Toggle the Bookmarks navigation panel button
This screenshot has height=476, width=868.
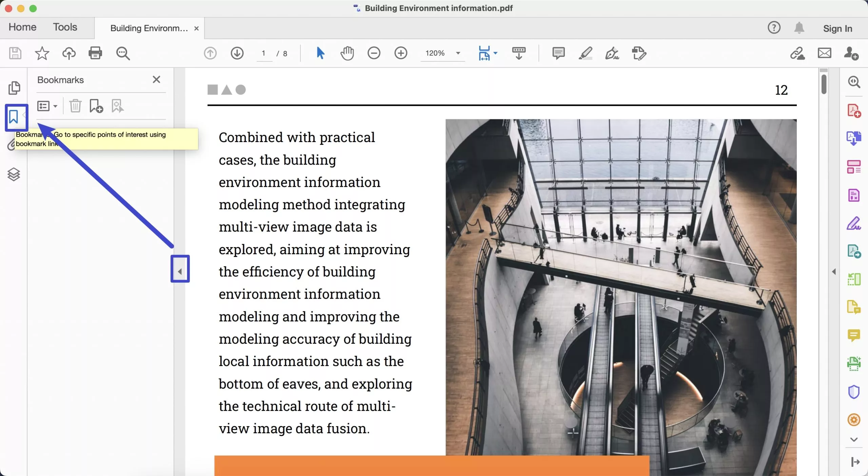(x=14, y=117)
